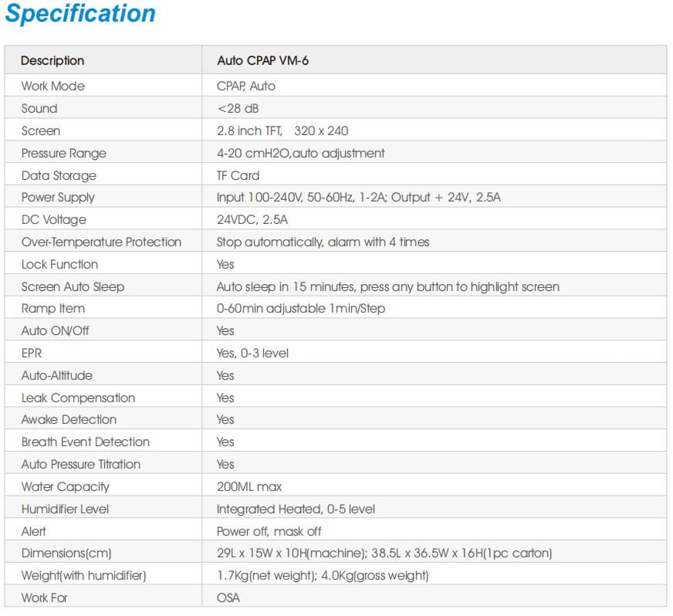Click the Power Supply input/output value
Image resolution: width=673 pixels, height=616 pixels.
click(358, 198)
